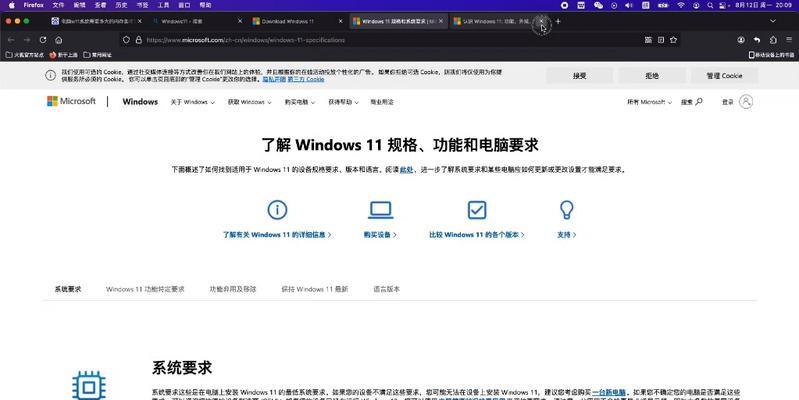Image resolution: width=799 pixels, height=400 pixels.
Task: Click the lightbulb icon above 支持
Action: 567,209
